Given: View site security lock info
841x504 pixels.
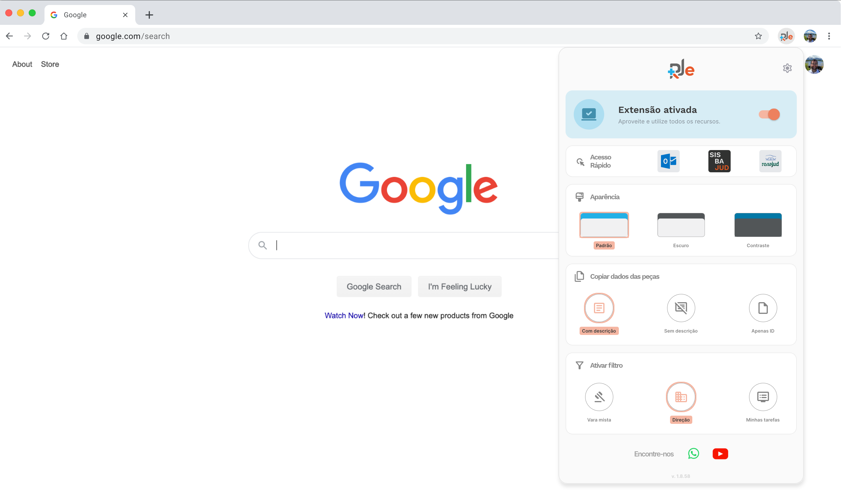Looking at the screenshot, I should click(87, 36).
